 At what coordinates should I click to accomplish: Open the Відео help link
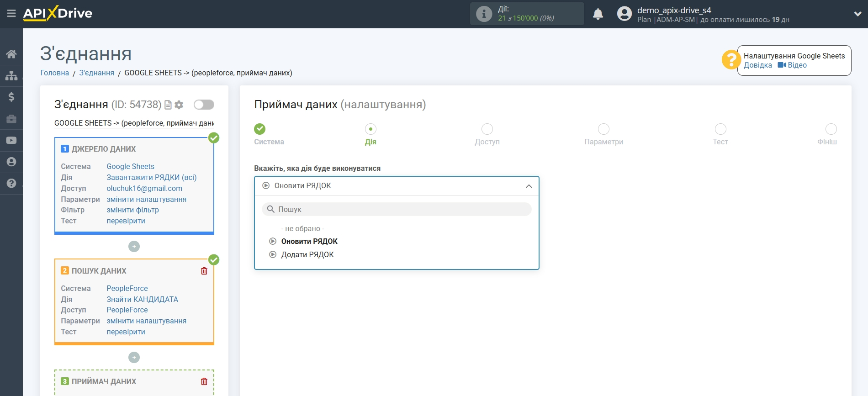tap(793, 65)
